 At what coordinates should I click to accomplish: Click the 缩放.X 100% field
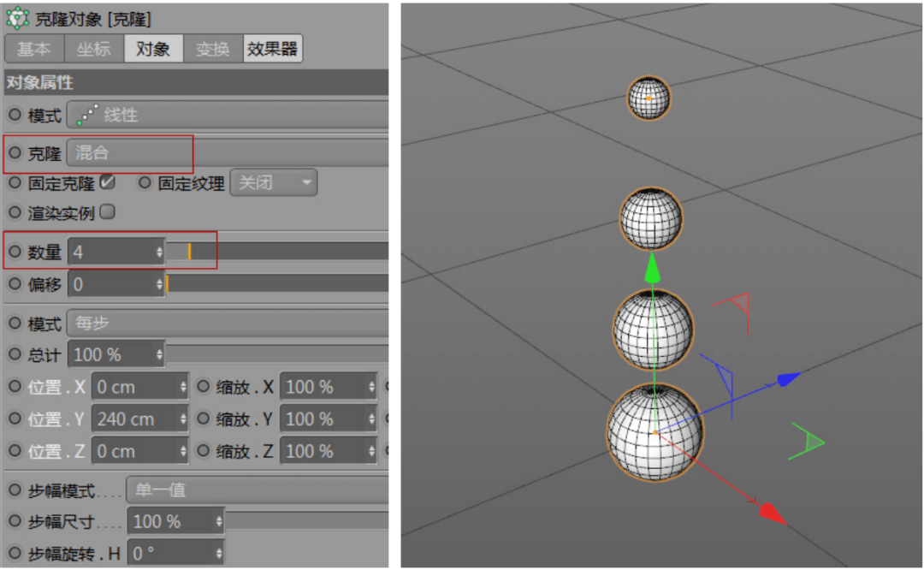[329, 387]
